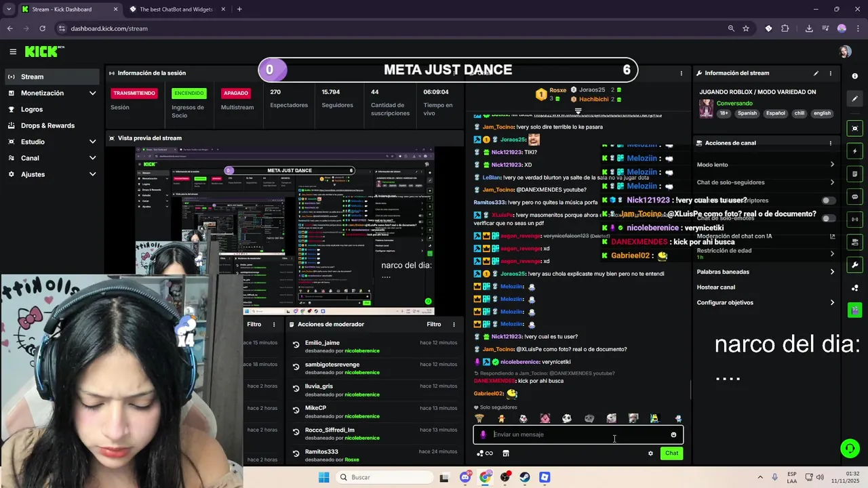Expand the Estudio sidebar section
Viewport: 868px width, 488px height.
[x=92, y=142]
